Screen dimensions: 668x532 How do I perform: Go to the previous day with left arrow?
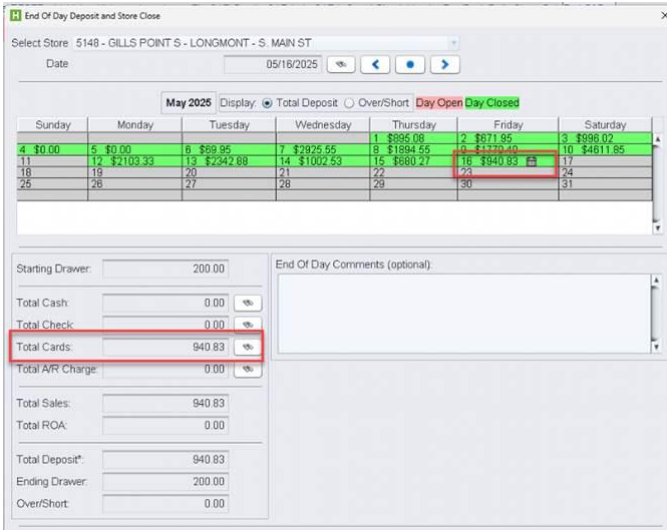point(375,64)
